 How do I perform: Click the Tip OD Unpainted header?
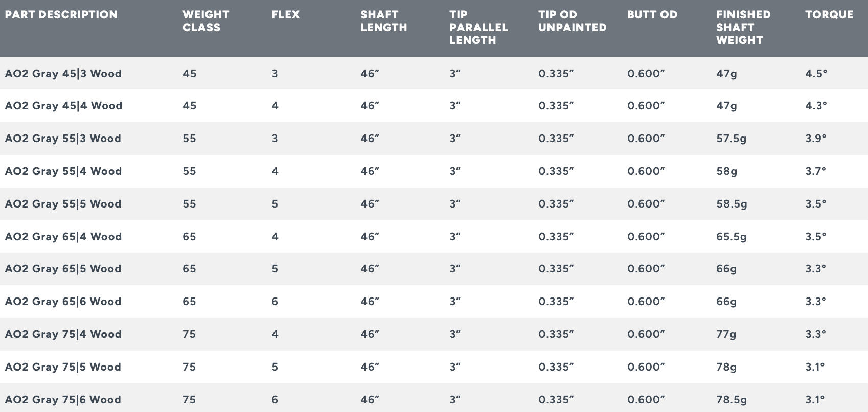[572, 21]
